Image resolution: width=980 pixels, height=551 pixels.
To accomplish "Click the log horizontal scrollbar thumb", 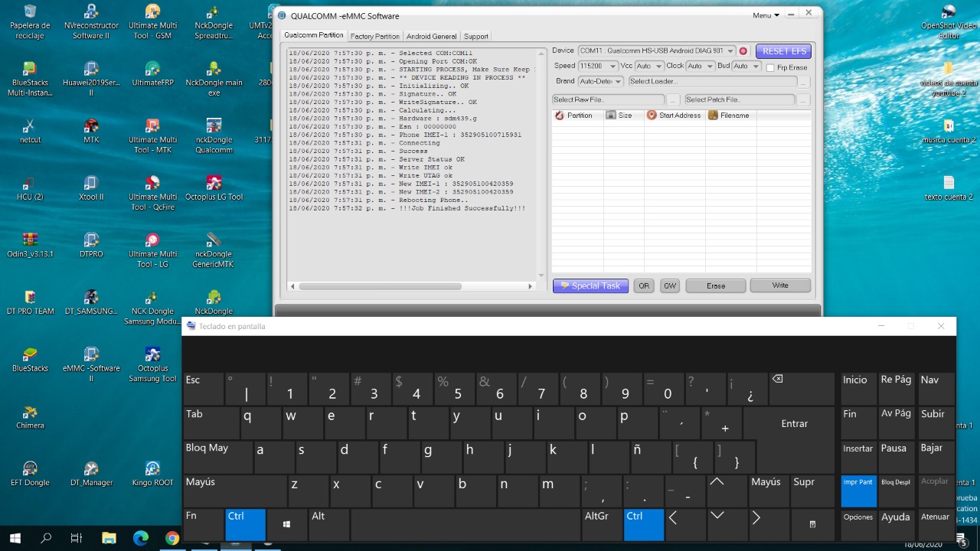I will (x=380, y=286).
